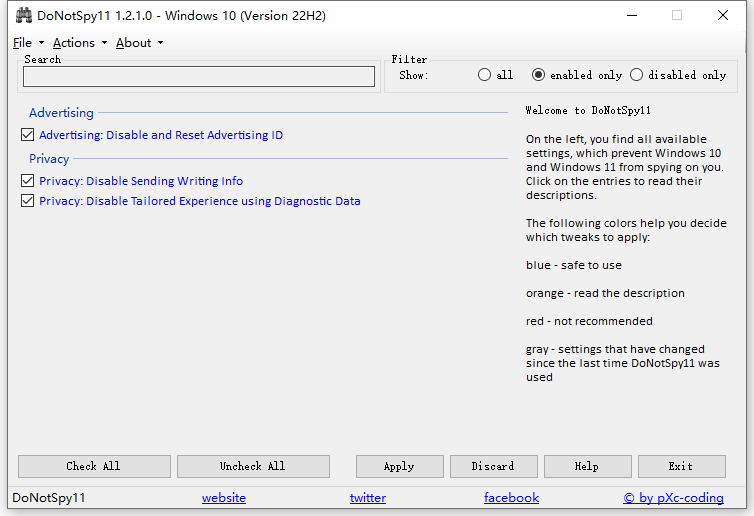
Task: Click the 'red - not recommended' line
Action: [589, 321]
